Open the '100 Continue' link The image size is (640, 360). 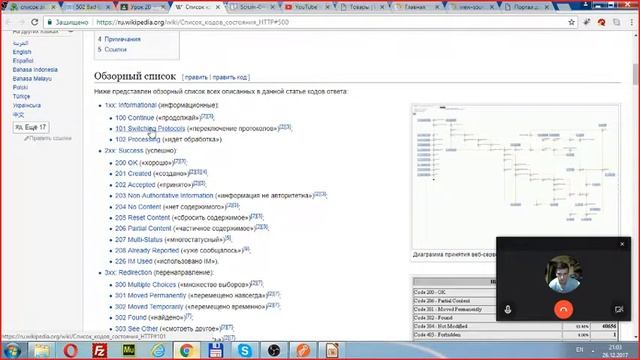pyautogui.click(x=135, y=118)
